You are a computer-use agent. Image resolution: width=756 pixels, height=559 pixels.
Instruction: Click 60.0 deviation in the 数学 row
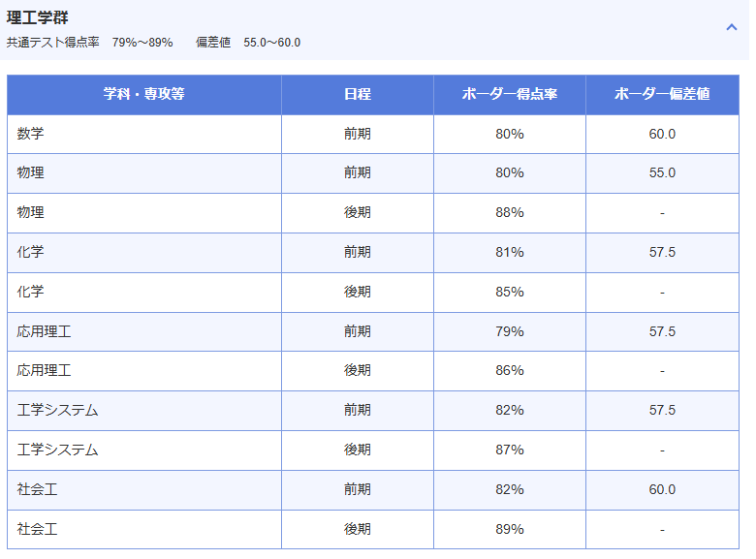coord(662,134)
